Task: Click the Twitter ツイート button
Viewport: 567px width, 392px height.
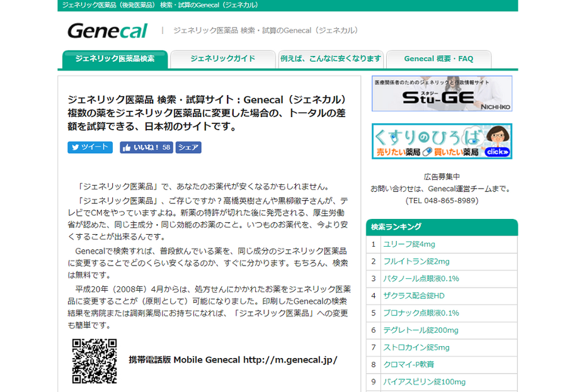Action: pyautogui.click(x=90, y=147)
